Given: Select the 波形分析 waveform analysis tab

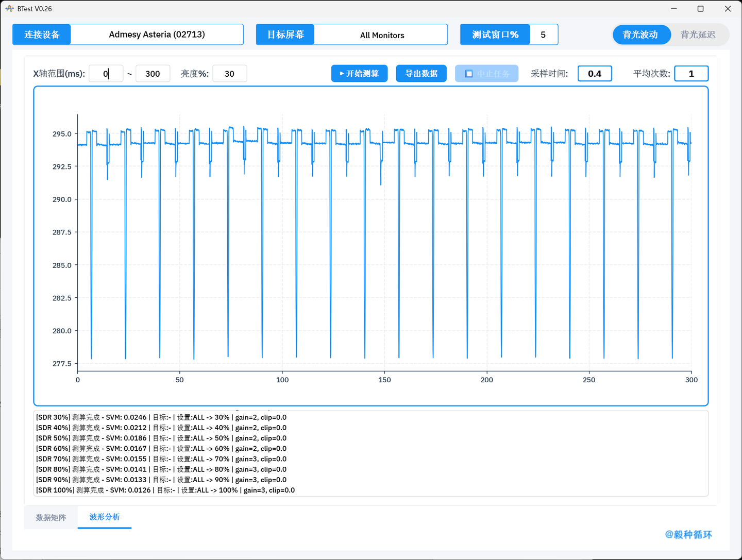Looking at the screenshot, I should click(105, 517).
